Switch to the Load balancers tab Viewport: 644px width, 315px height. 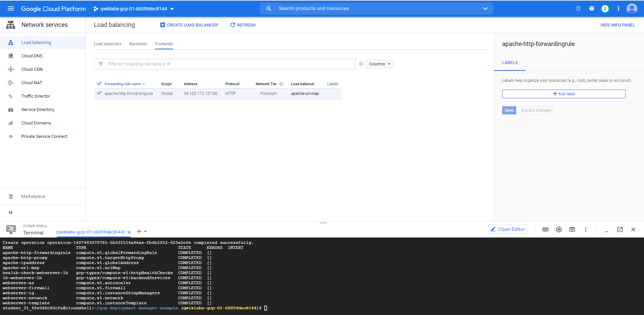(x=108, y=44)
